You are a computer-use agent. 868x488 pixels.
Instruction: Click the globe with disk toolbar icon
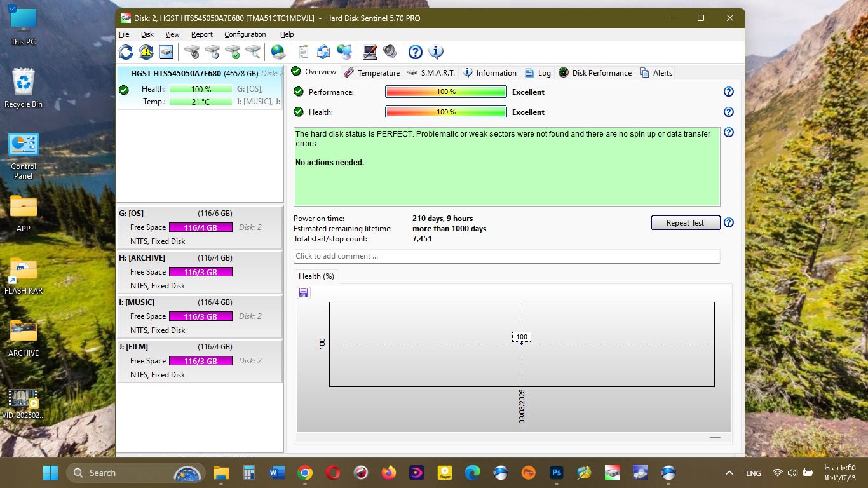(x=278, y=52)
